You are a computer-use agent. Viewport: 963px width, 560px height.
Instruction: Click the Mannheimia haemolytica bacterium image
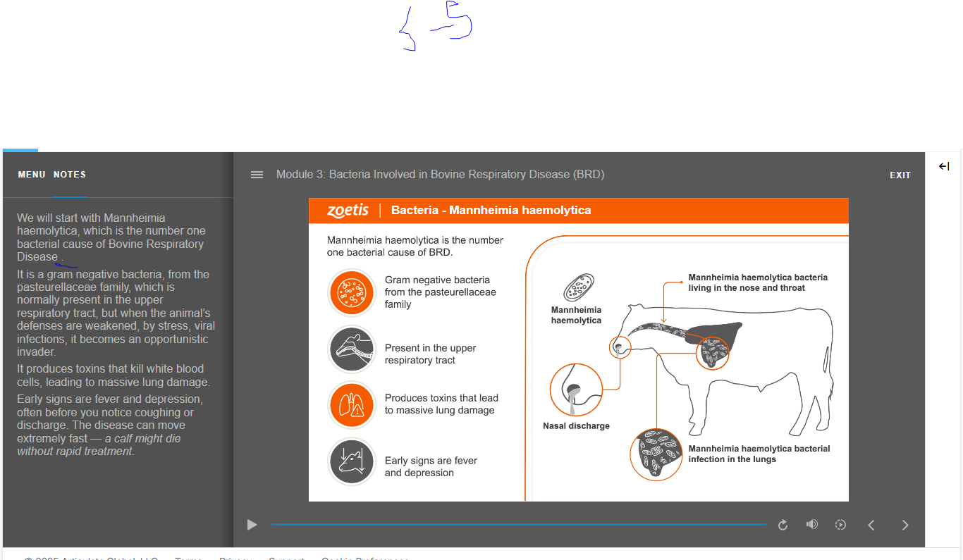pos(578,288)
